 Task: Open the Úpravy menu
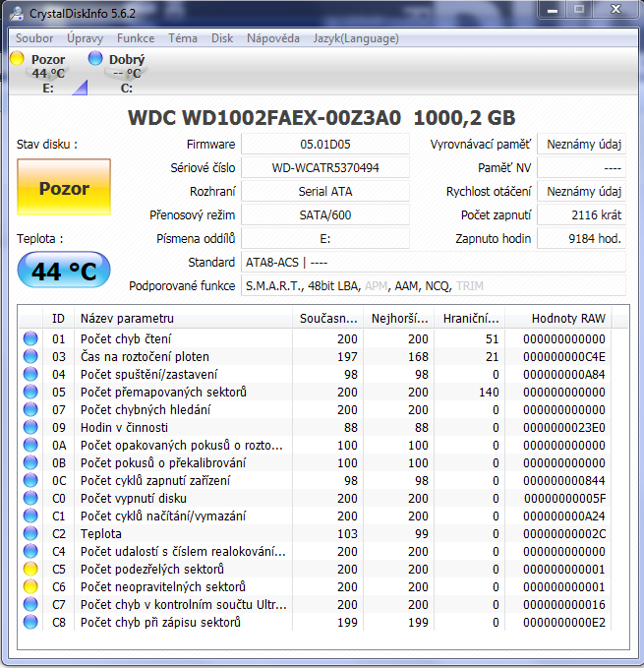(x=86, y=38)
